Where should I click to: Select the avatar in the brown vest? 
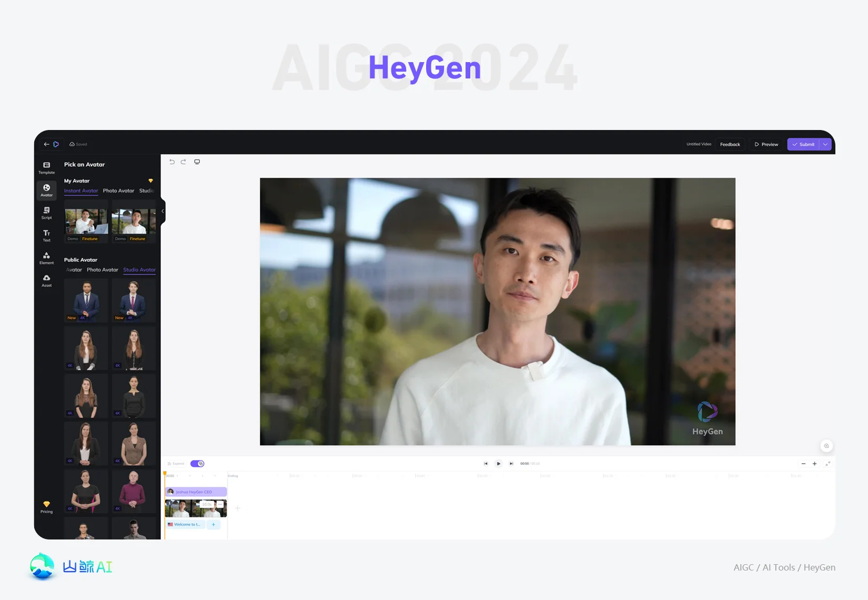pyautogui.click(x=134, y=443)
